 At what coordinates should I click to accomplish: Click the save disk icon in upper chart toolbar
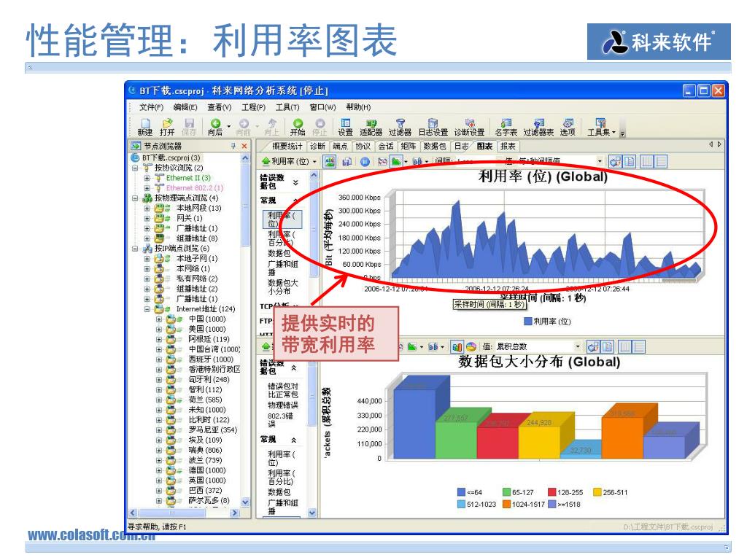click(x=347, y=161)
